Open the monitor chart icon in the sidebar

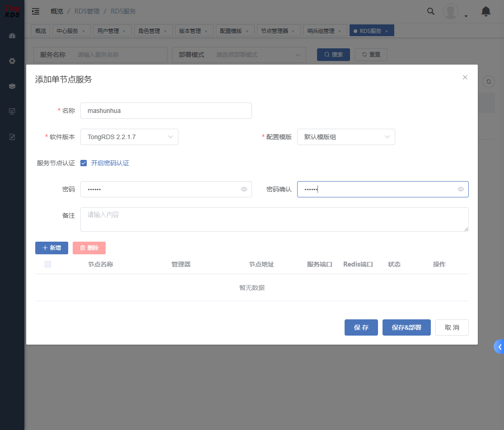(x=12, y=112)
